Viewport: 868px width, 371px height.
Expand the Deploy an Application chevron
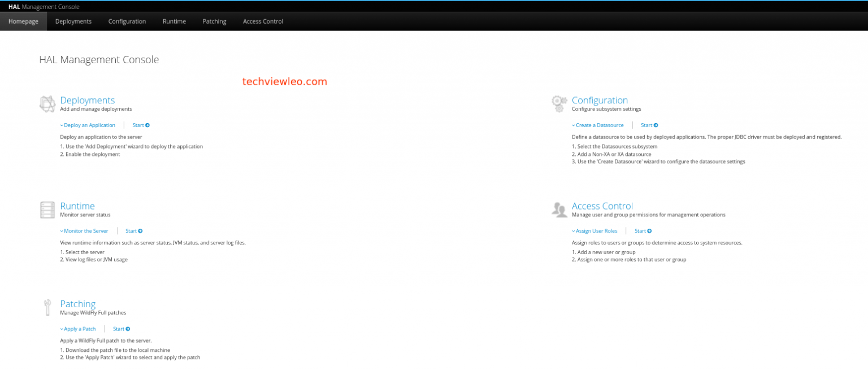(x=61, y=125)
